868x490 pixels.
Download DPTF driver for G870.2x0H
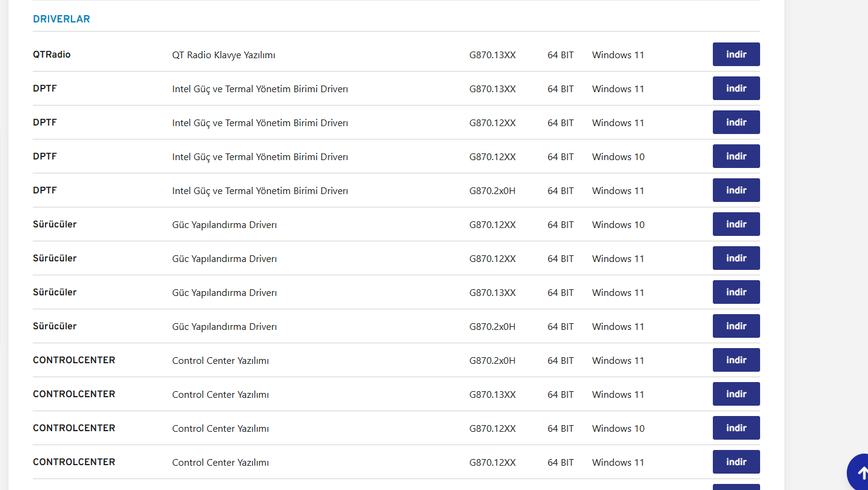[x=736, y=190]
